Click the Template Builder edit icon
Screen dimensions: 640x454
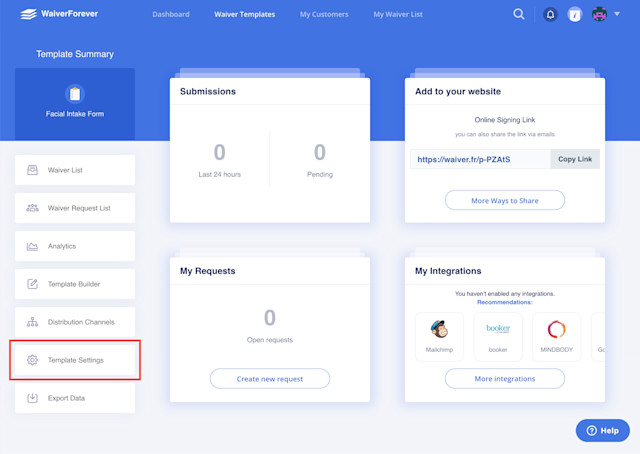tap(32, 284)
